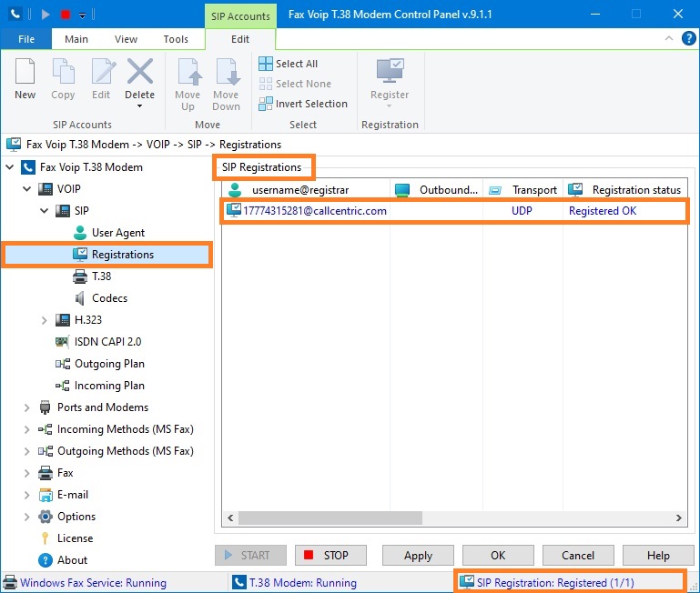Expand Incoming Methods (MS Fax) node
The width and height of the screenshot is (700, 593).
[x=26, y=429]
